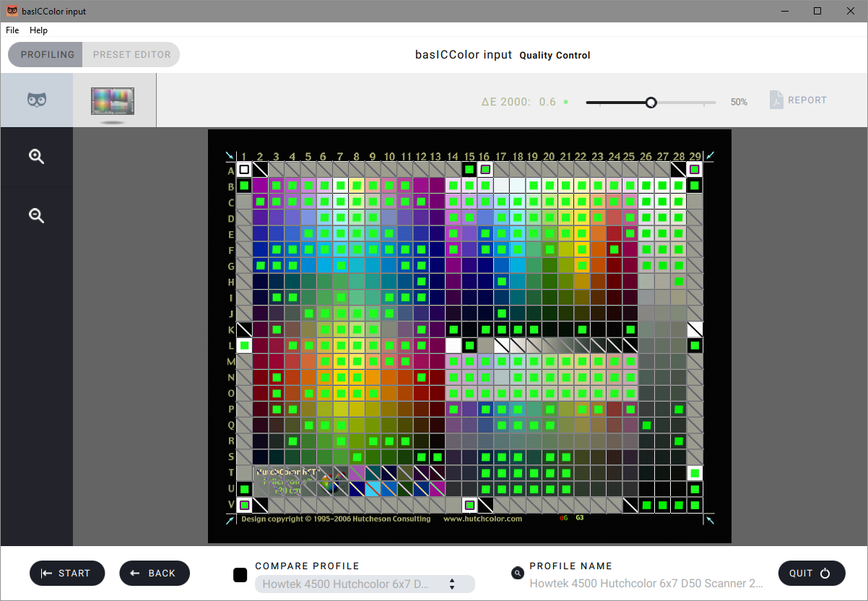The height and width of the screenshot is (601, 868).
Task: Click the green-marked patch at row L column 1
Action: (244, 345)
